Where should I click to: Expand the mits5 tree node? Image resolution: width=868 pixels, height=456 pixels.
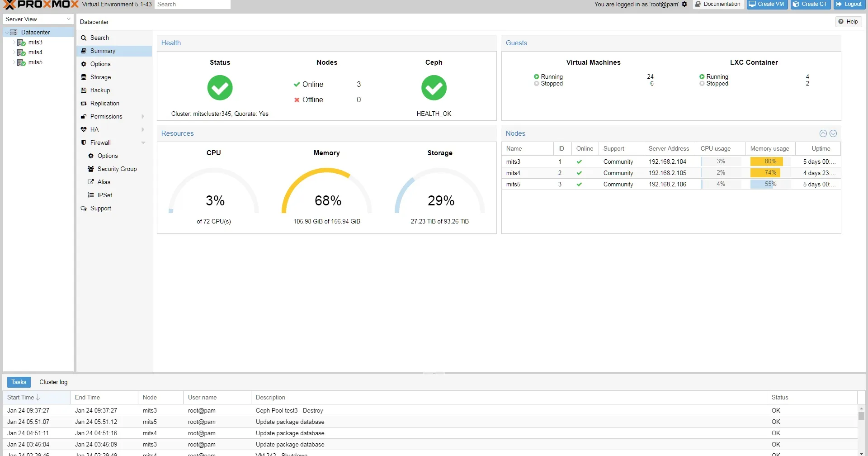click(x=14, y=62)
